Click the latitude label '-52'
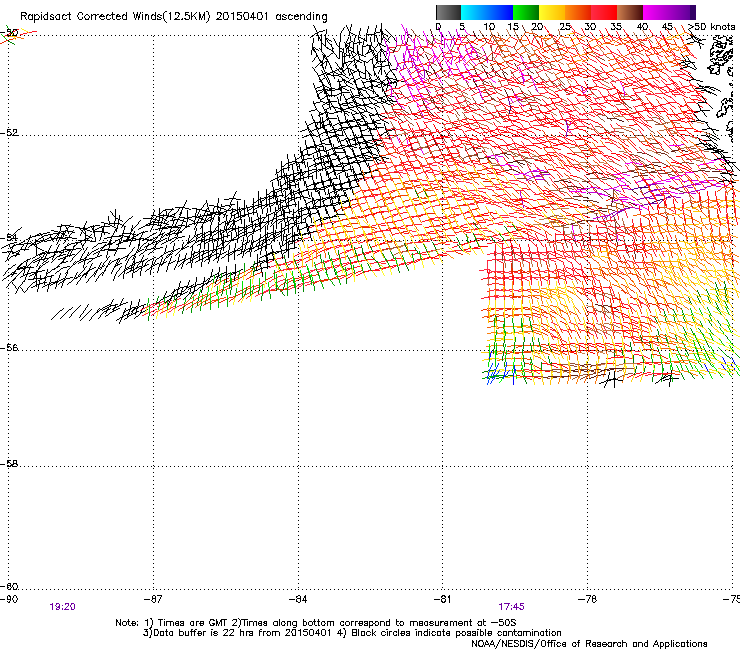 click(x=9, y=133)
